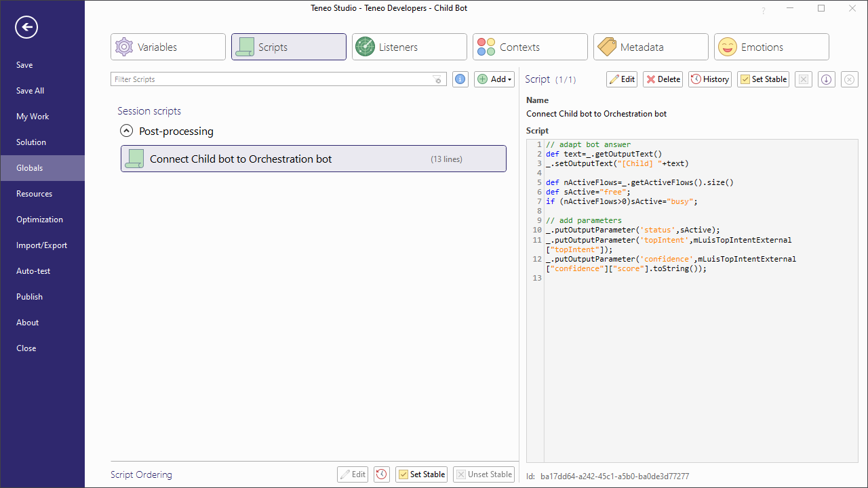Open the Emotions section
This screenshot has height=488, width=868.
pyautogui.click(x=771, y=47)
